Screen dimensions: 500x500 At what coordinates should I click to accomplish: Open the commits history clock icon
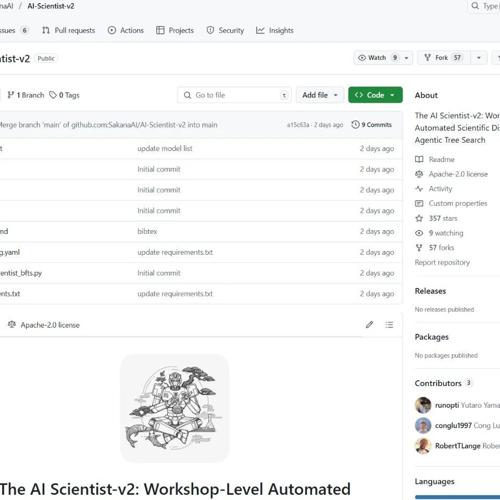pyautogui.click(x=355, y=125)
